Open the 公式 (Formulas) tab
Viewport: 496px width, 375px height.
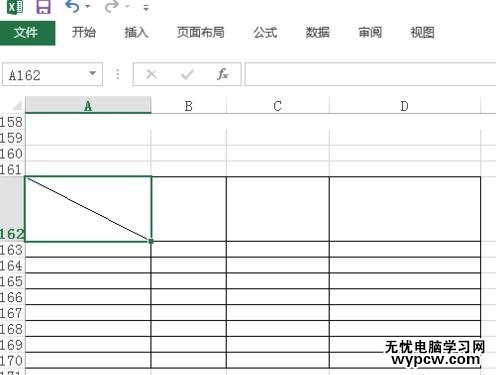(x=265, y=33)
